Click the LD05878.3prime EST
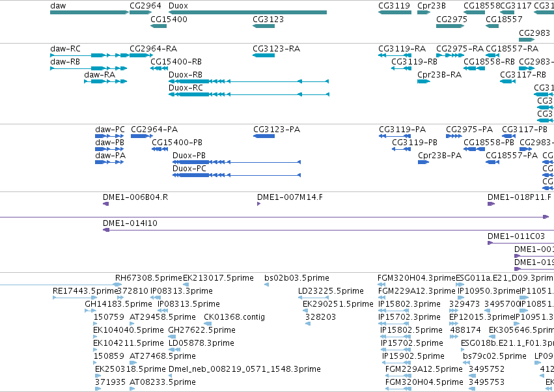Image resolution: width=554 pixels, height=392 pixels. pos(174,350)
